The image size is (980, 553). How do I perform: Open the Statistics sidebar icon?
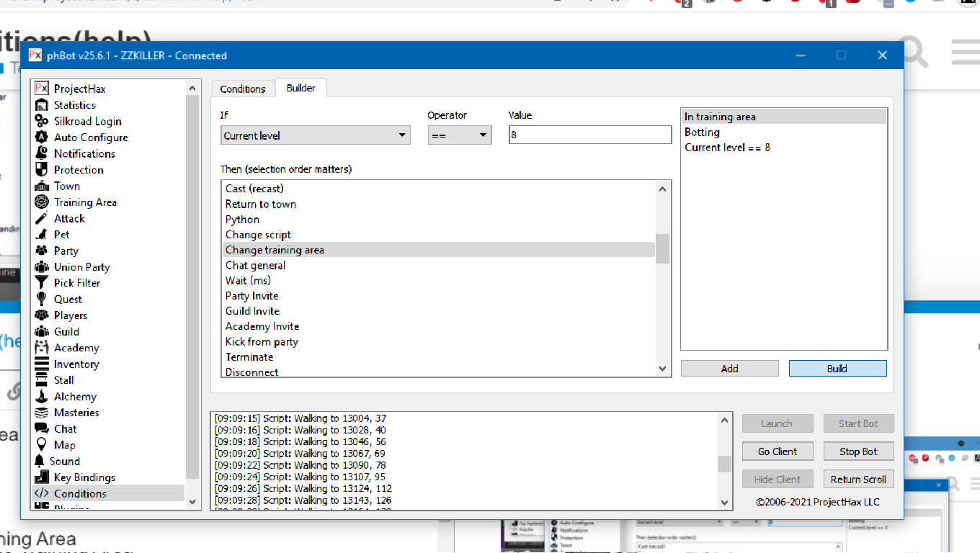click(x=42, y=105)
